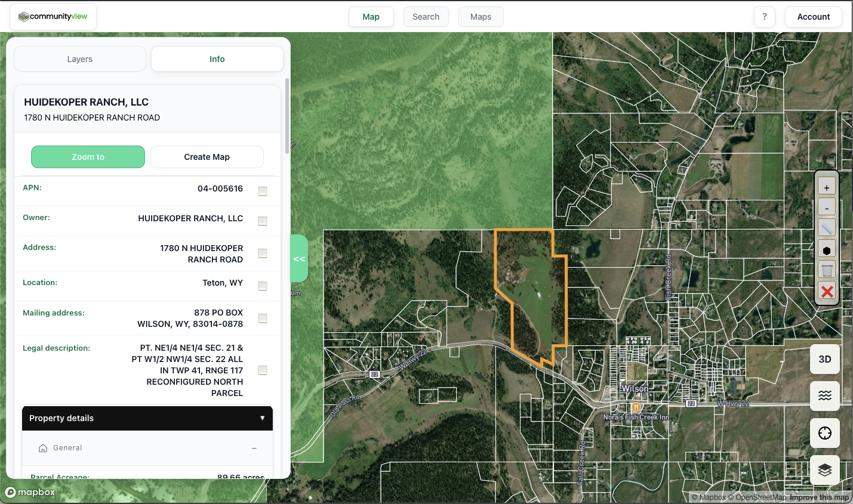Open the question mark help button

765,17
